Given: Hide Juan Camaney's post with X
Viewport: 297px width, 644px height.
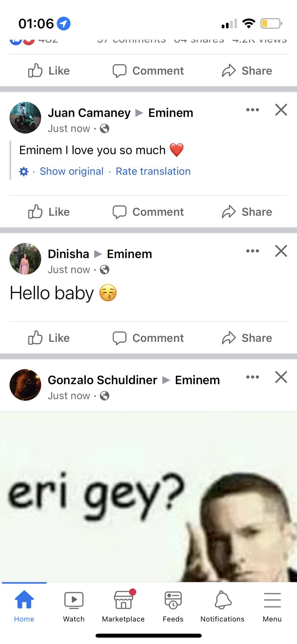Looking at the screenshot, I should click(281, 110).
